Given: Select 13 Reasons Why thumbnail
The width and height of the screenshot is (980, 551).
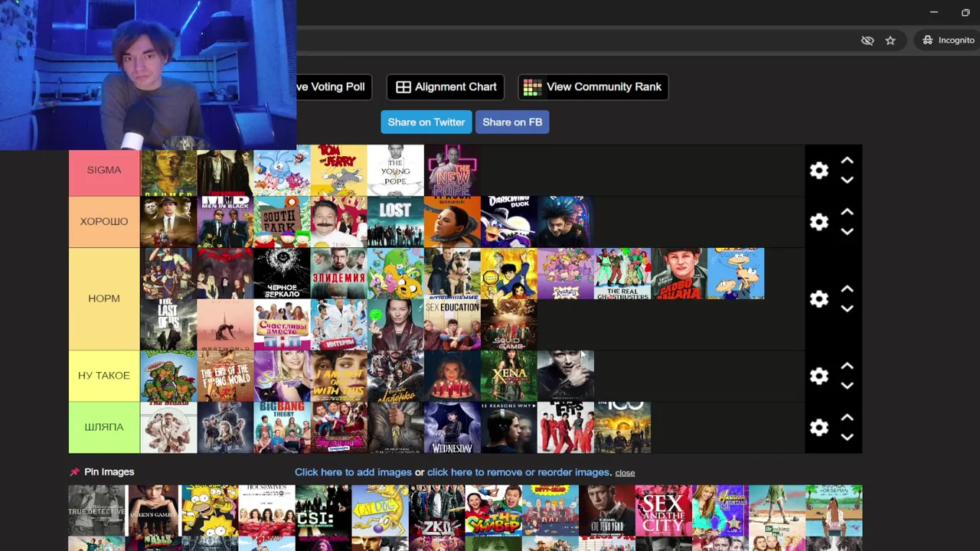Looking at the screenshot, I should pyautogui.click(x=508, y=427).
